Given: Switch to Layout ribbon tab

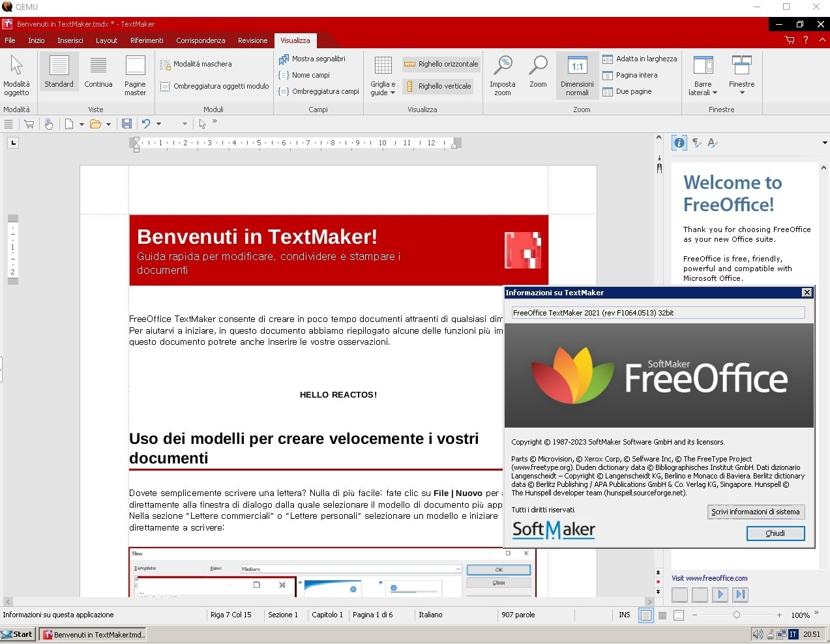Looking at the screenshot, I should 106,40.
